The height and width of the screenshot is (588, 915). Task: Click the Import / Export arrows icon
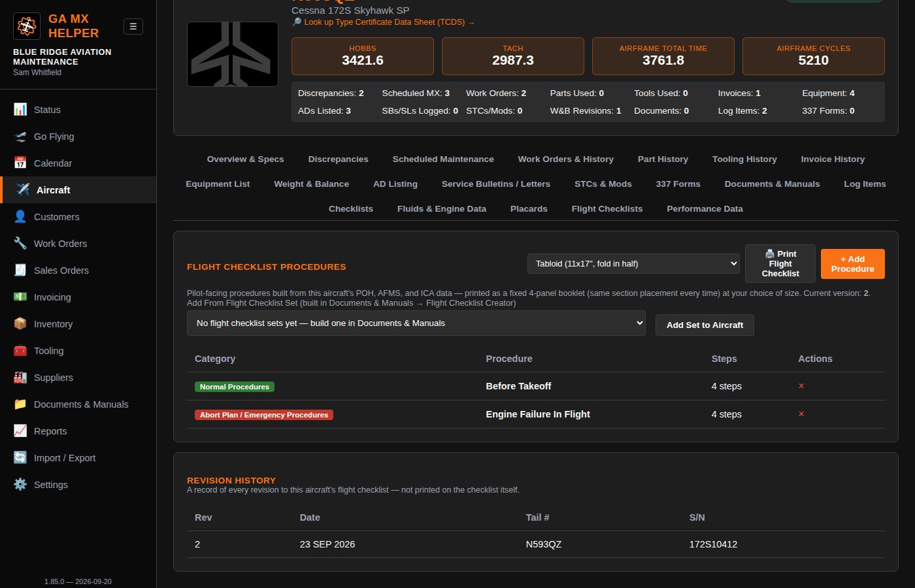tap(20, 458)
